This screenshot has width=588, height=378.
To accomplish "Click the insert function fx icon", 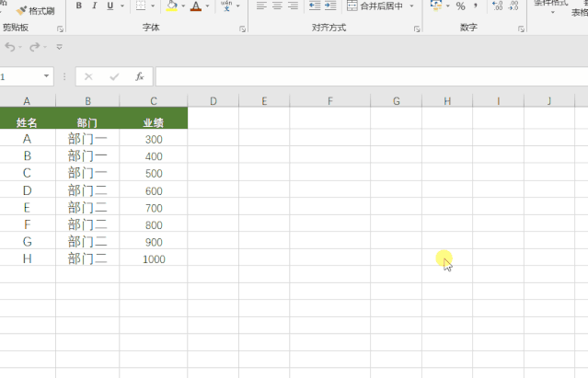I will point(140,77).
